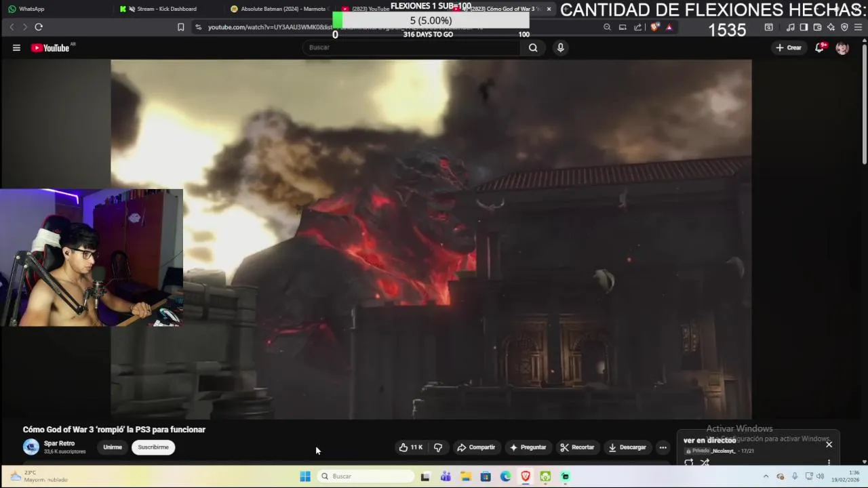The height and width of the screenshot is (488, 868).
Task: Bookmark this page in Brave
Action: (180, 27)
